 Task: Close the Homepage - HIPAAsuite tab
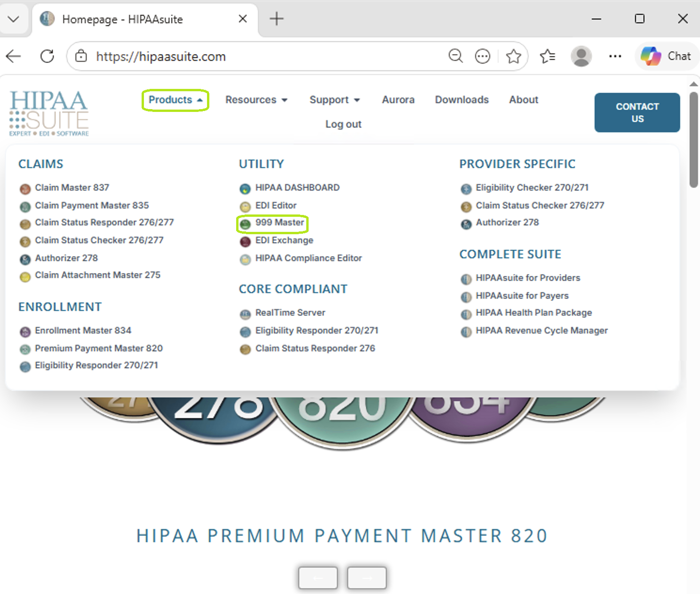click(x=243, y=19)
